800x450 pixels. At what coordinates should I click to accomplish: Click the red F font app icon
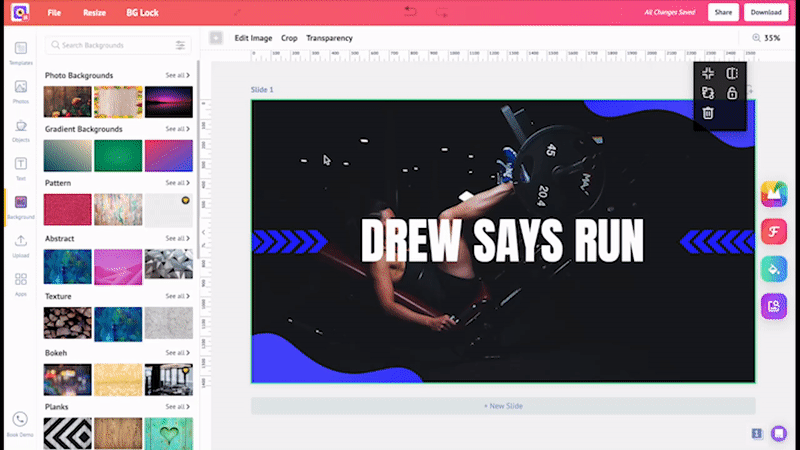tap(774, 232)
